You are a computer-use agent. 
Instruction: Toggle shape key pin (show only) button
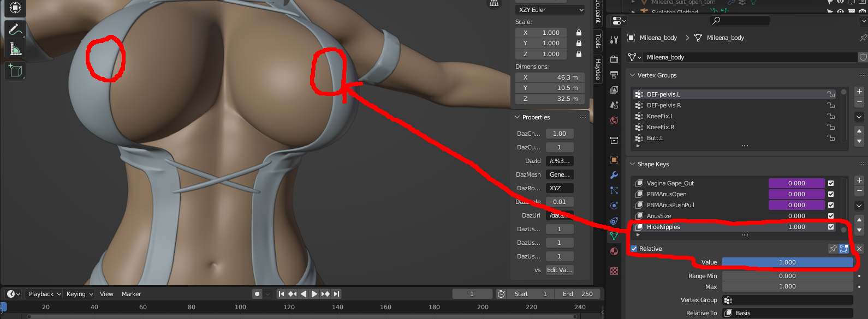833,249
